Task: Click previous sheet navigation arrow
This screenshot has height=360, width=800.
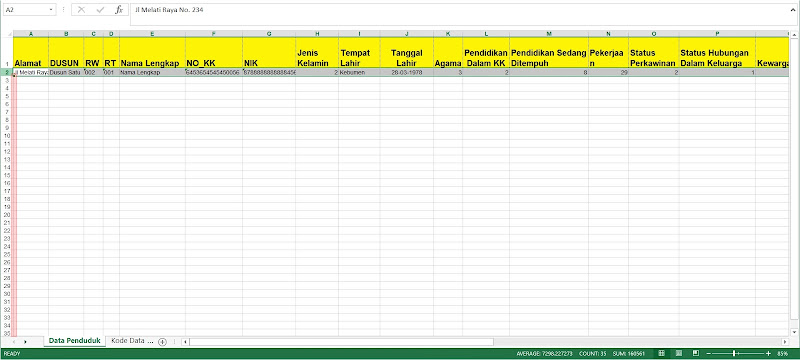Action: (13, 342)
